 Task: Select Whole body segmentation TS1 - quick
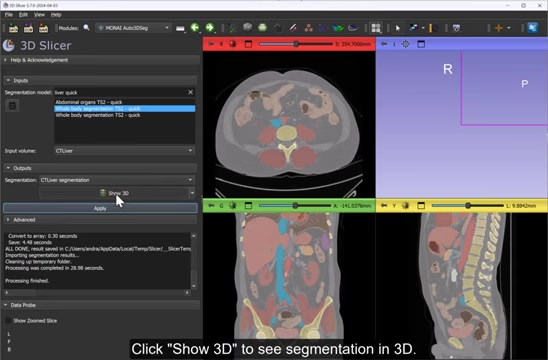[x=124, y=109]
